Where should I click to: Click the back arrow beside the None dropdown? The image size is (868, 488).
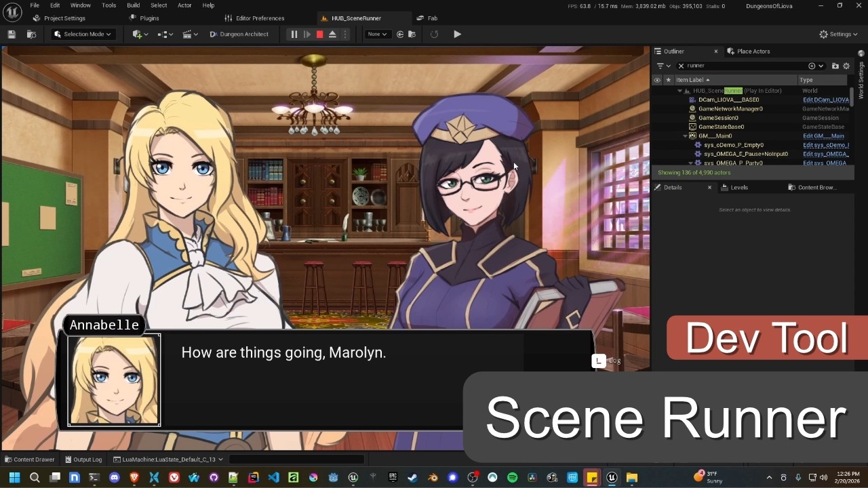400,34
